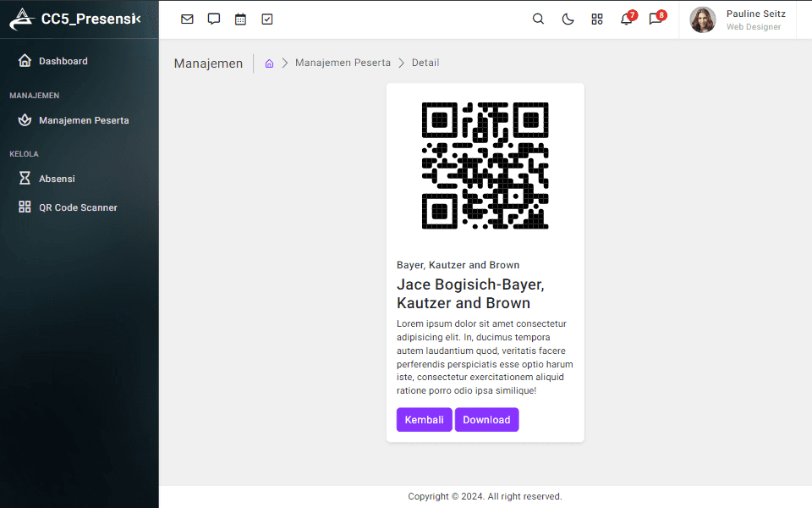Toggle dark mode moon icon
Viewport: 812px width, 508px height.
pos(568,19)
